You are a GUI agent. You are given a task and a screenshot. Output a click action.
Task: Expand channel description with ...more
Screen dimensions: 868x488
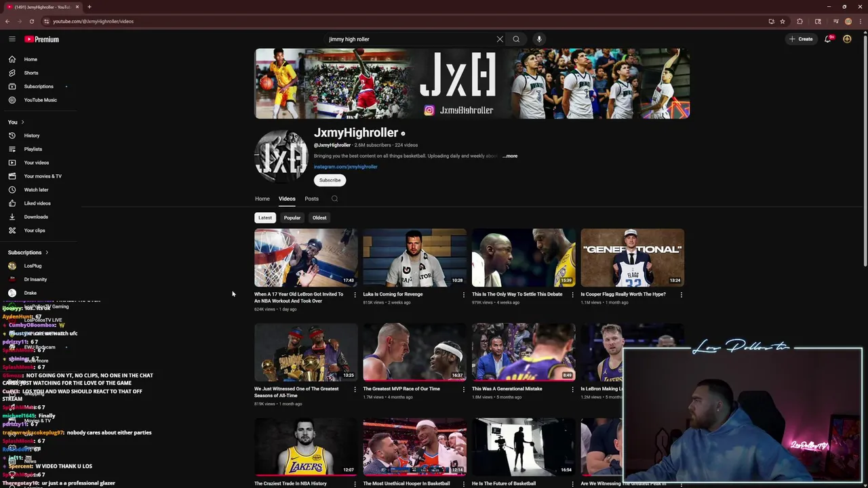coord(510,156)
